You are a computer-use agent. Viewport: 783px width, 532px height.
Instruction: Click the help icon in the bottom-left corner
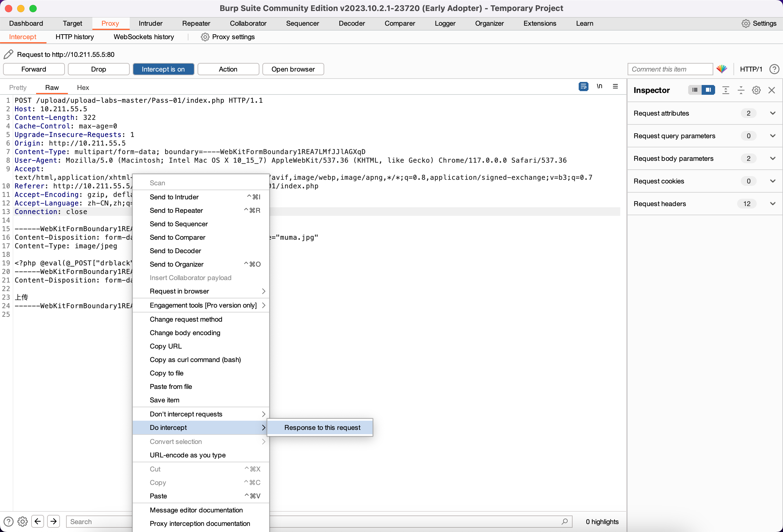click(9, 522)
